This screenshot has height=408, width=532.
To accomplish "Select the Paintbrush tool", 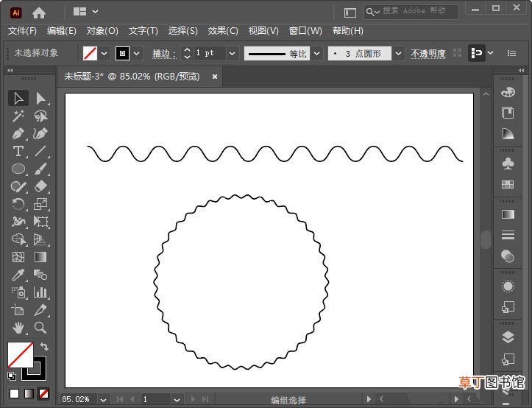I will tap(40, 169).
